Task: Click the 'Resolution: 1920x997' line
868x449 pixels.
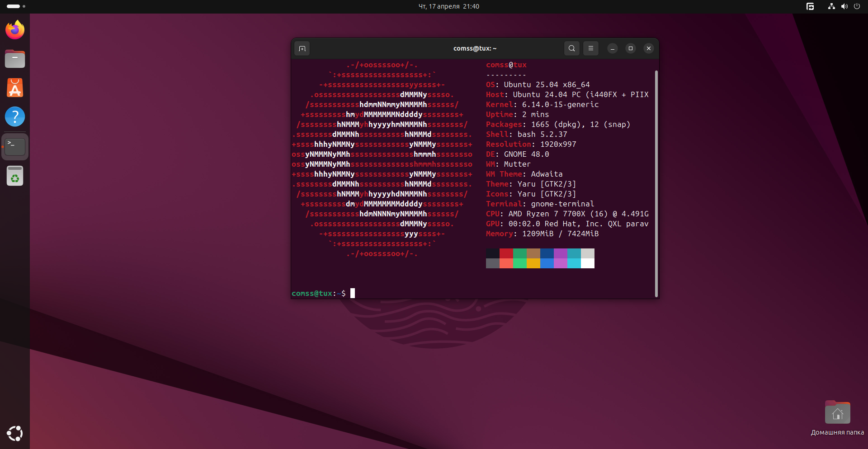Action: click(531, 144)
